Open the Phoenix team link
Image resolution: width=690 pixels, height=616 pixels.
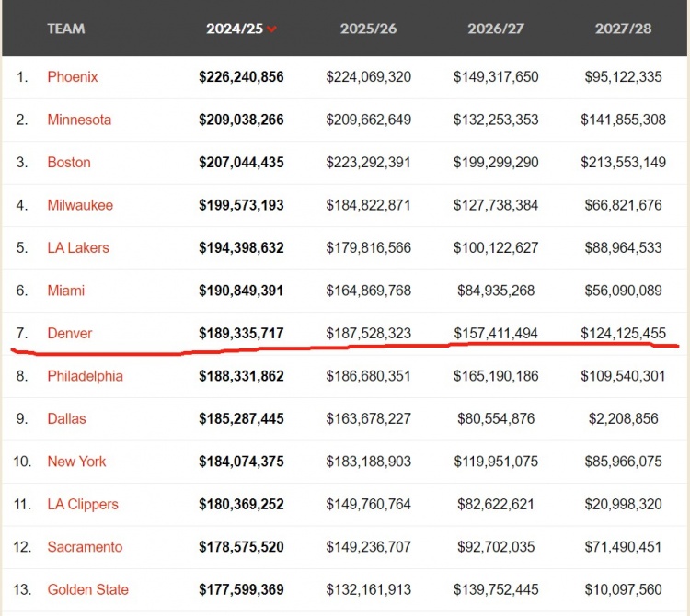(x=73, y=77)
